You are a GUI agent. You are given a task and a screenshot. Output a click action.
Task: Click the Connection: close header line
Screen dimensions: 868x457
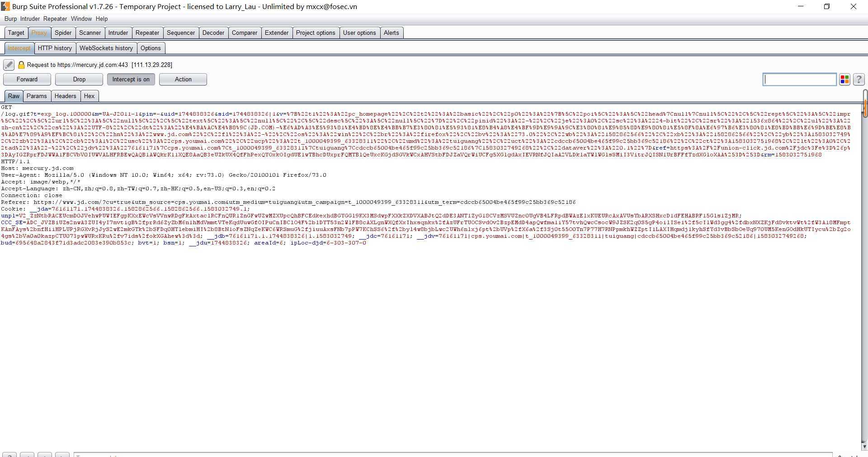(32, 195)
